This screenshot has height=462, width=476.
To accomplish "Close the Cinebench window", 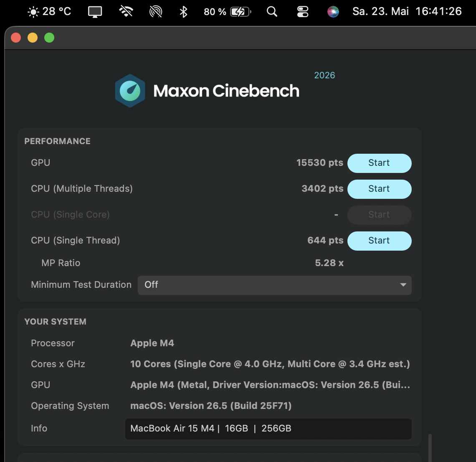I will (x=16, y=38).
